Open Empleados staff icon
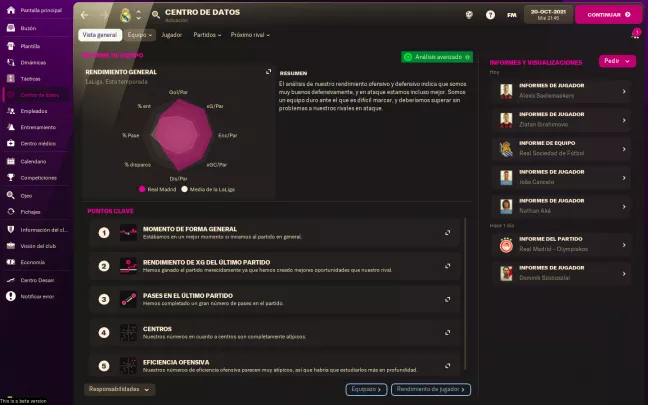The height and width of the screenshot is (405, 648). 11,111
